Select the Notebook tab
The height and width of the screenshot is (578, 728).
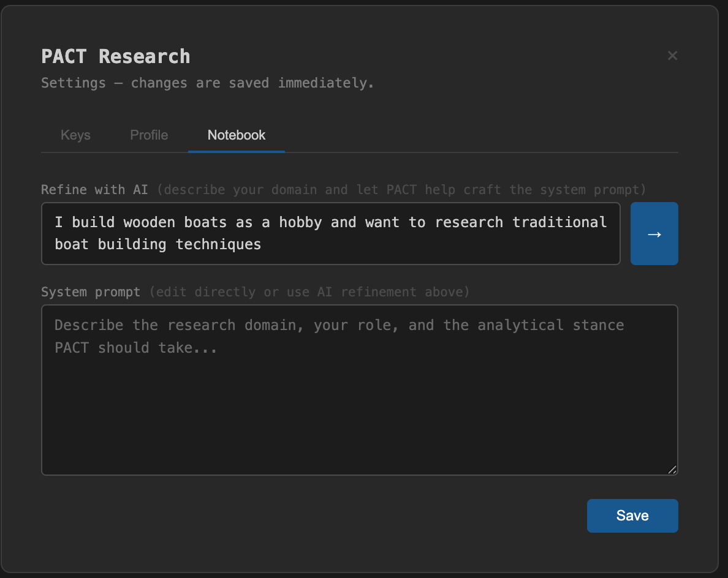click(x=237, y=135)
